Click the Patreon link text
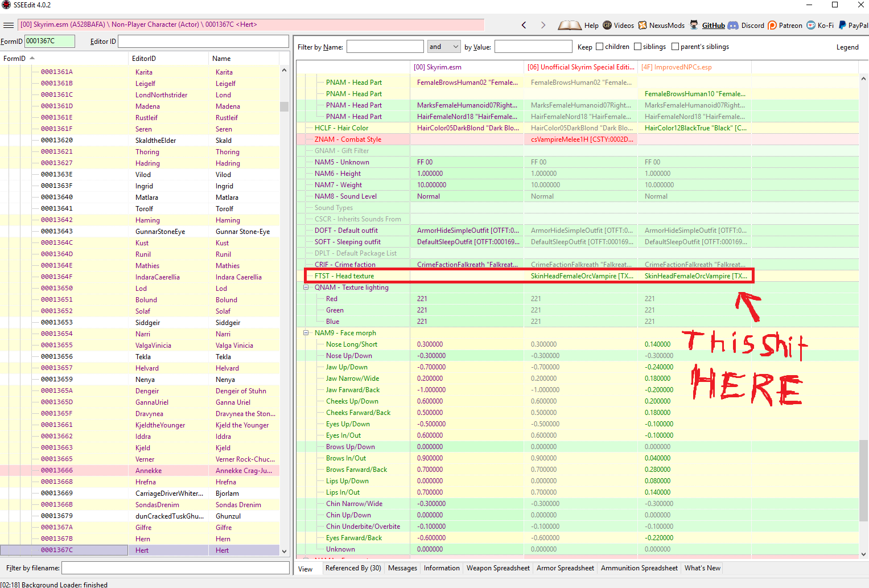 [790, 26]
